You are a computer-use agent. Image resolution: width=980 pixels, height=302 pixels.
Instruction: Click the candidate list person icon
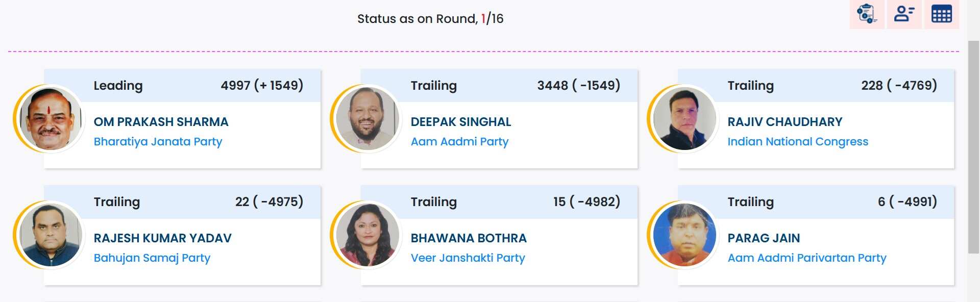pyautogui.click(x=904, y=14)
